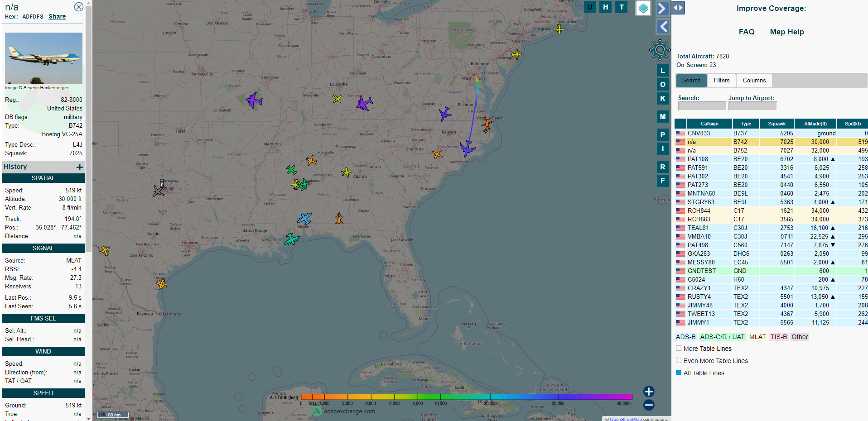Screen dimensions: 868x421
Task: Sort table by Altitude(ft) column
Action: pyautogui.click(x=815, y=124)
